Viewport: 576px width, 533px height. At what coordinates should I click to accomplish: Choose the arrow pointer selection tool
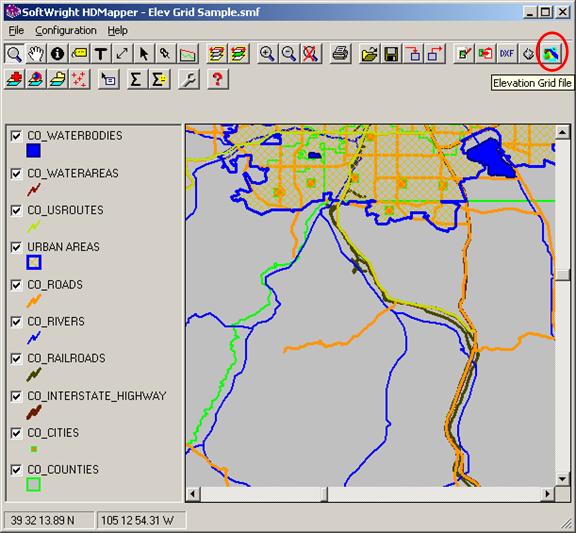click(x=144, y=54)
